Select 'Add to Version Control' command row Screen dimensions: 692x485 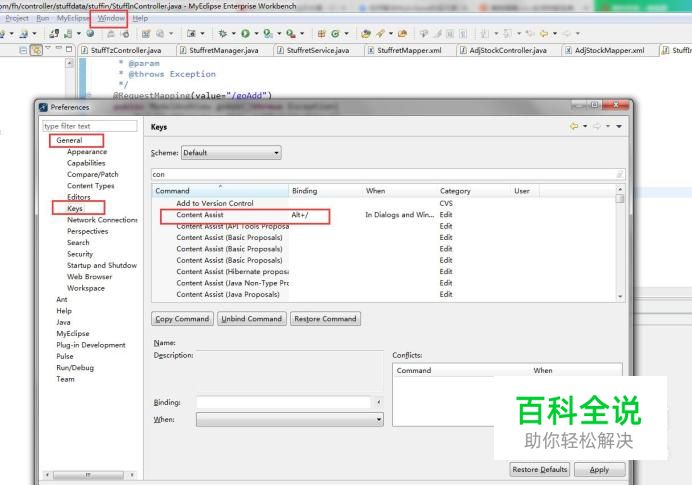383,203
